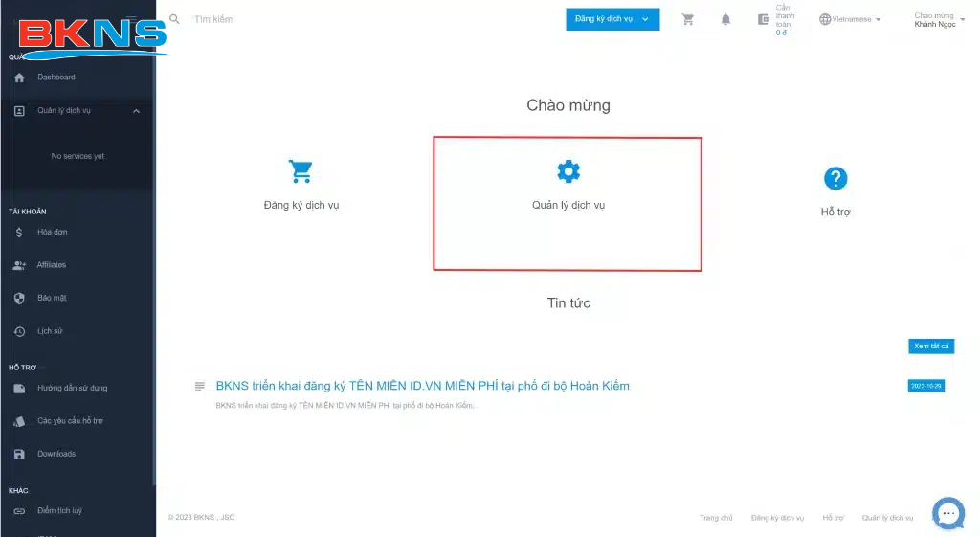980x537 pixels.
Task: Go to Dashboard in the sidebar
Action: [56, 78]
